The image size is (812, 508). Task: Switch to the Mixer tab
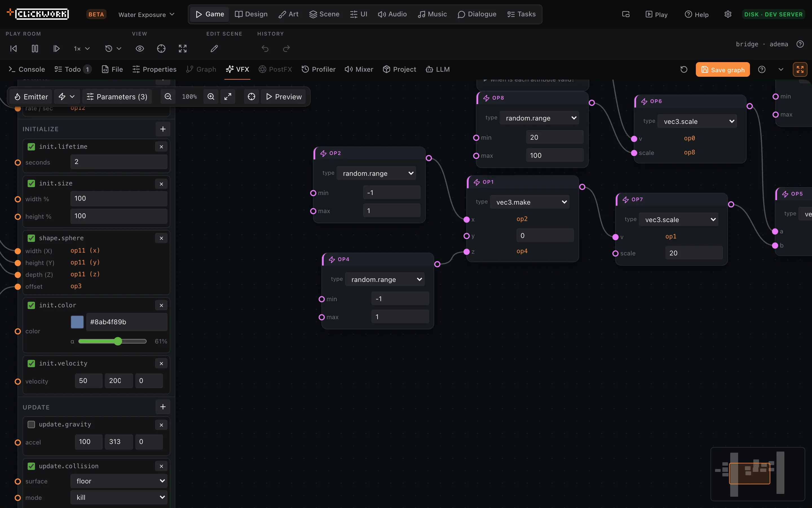[x=359, y=69]
